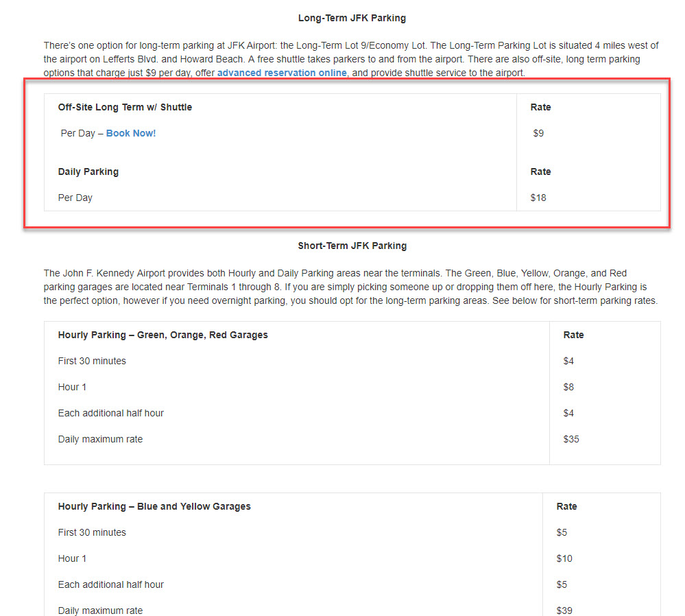Click the long-term parking intro paragraph
Viewport: 685px width, 616px height.
click(x=351, y=59)
